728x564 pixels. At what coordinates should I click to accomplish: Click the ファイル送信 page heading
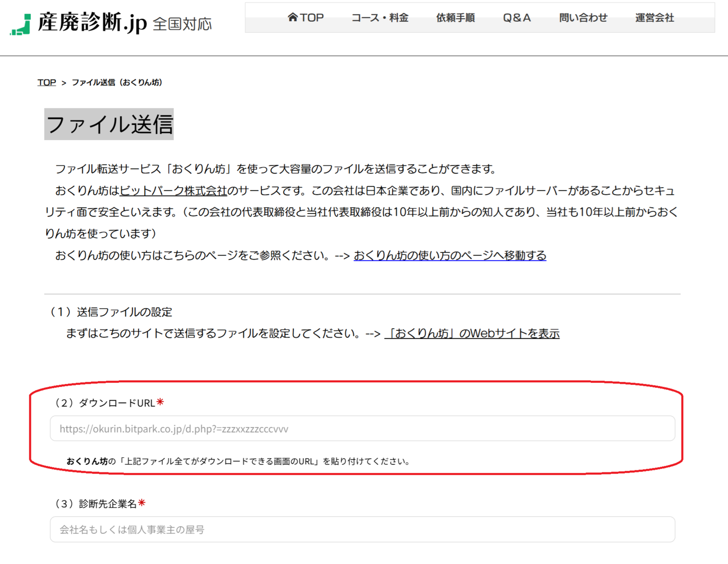click(x=109, y=124)
